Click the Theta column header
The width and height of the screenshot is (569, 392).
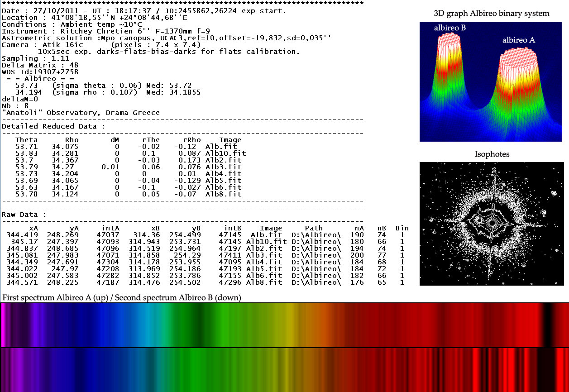click(x=27, y=140)
